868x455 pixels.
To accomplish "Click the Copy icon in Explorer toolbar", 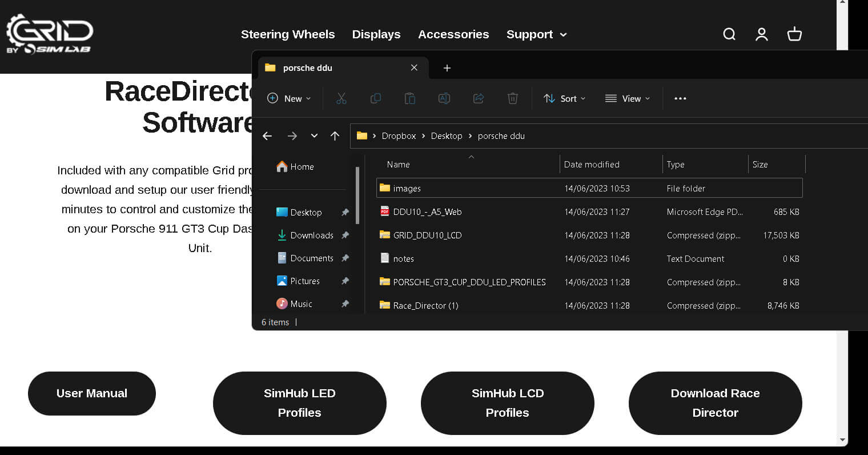I will click(376, 98).
